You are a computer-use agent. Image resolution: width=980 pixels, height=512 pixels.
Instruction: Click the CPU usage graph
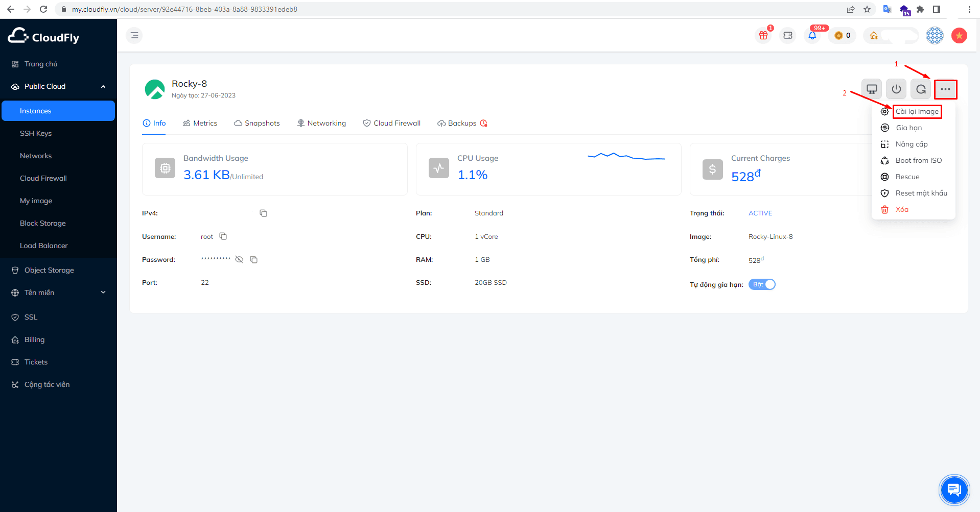626,156
